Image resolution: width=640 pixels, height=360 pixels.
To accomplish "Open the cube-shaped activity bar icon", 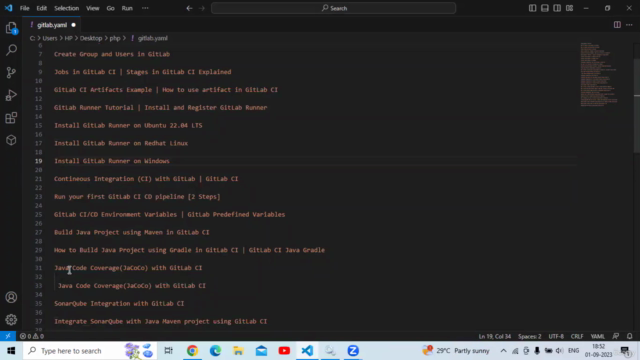I will coord(11,140).
